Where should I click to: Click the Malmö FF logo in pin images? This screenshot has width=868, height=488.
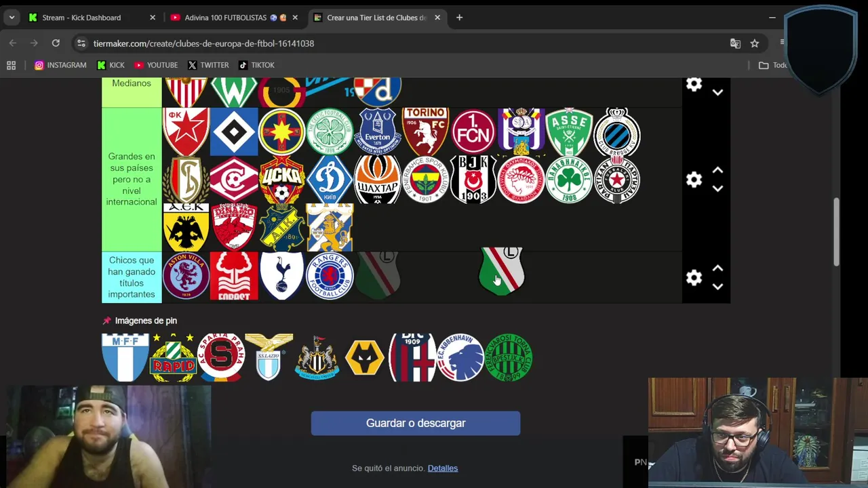click(125, 357)
